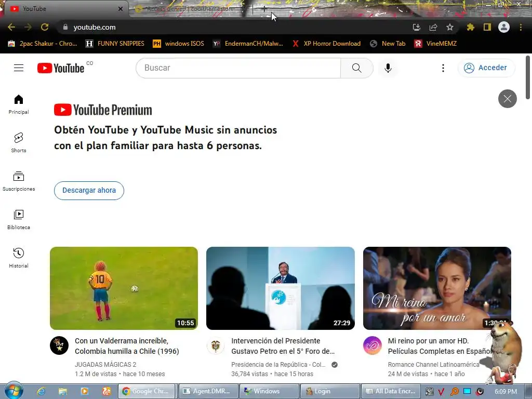Open the Windows Start orb

tap(14, 391)
